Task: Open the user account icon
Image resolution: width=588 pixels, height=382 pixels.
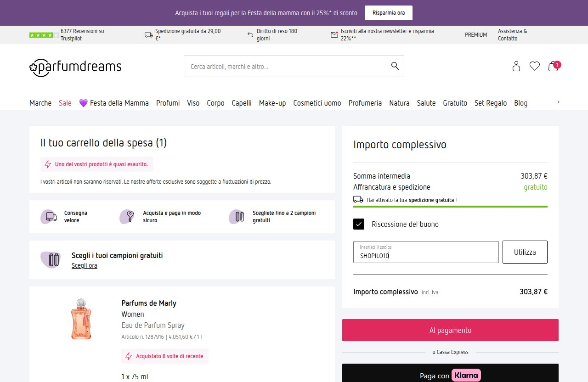Action: coord(516,66)
